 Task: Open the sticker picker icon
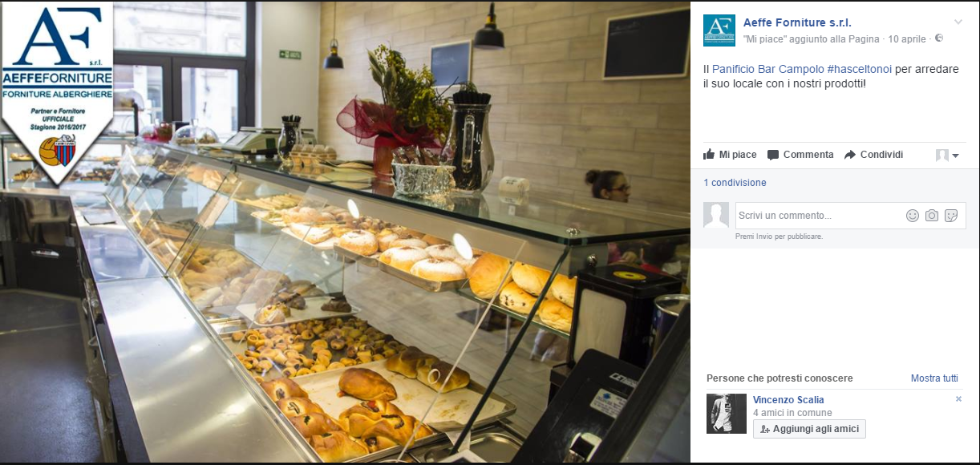click(951, 216)
